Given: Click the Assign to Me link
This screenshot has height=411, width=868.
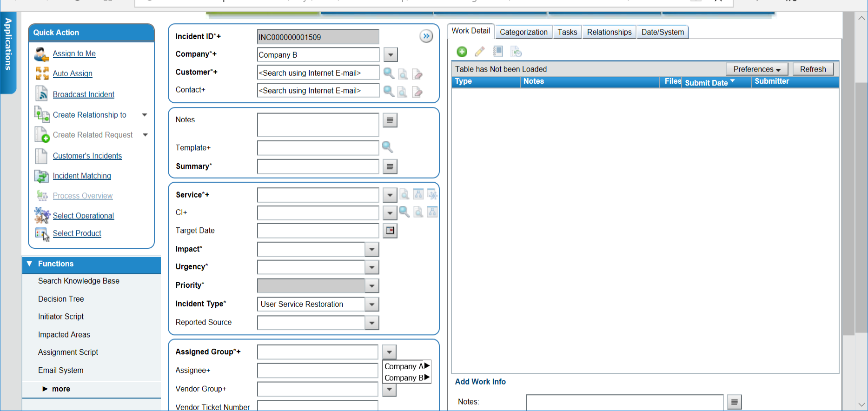Looking at the screenshot, I should (74, 53).
